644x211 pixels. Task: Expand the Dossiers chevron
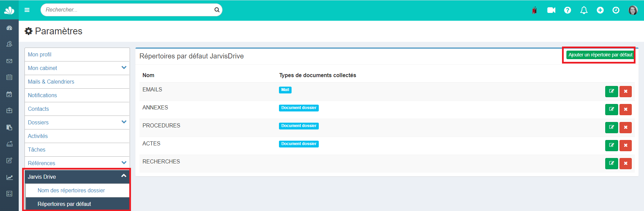[x=124, y=122]
